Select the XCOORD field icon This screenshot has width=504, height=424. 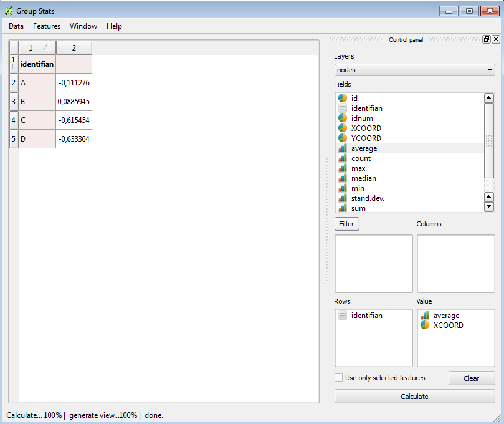342,128
